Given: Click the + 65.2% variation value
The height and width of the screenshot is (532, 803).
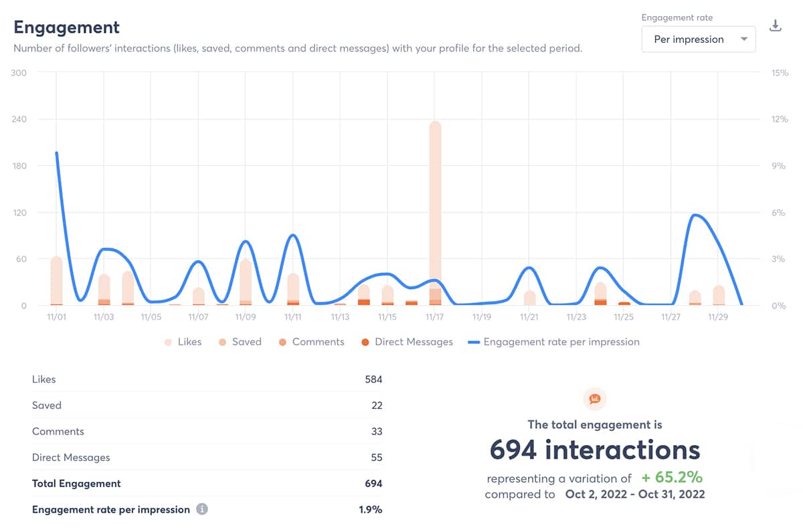Looking at the screenshot, I should pyautogui.click(x=672, y=478).
